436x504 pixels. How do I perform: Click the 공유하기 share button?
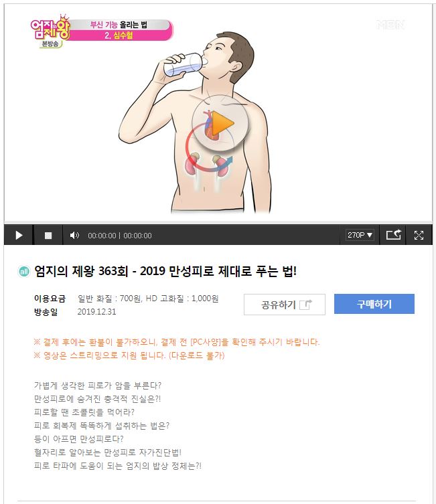[284, 305]
